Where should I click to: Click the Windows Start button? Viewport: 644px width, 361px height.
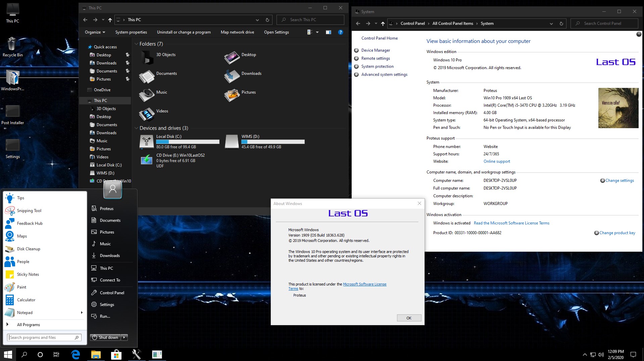[8, 354]
